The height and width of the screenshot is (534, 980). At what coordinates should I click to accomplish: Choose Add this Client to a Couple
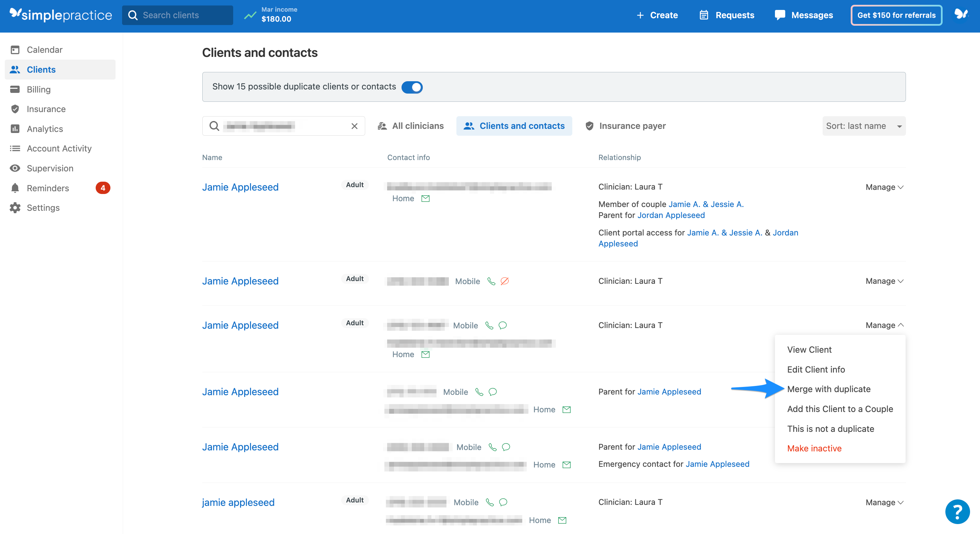(840, 409)
